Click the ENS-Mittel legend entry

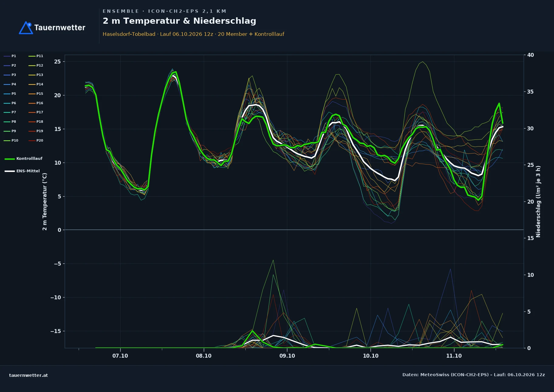click(x=22, y=171)
